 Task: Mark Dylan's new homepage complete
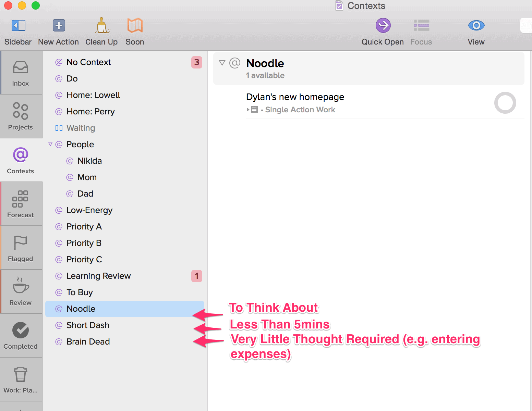coord(505,103)
